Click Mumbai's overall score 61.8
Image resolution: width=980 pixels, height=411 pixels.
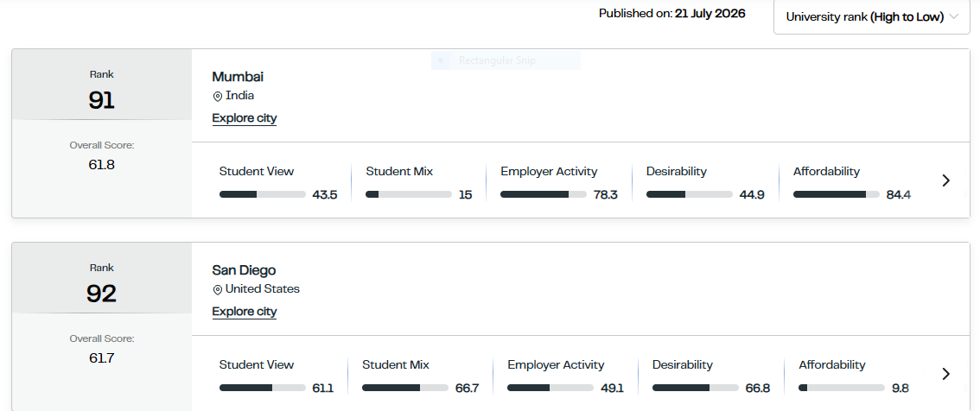coord(102,165)
